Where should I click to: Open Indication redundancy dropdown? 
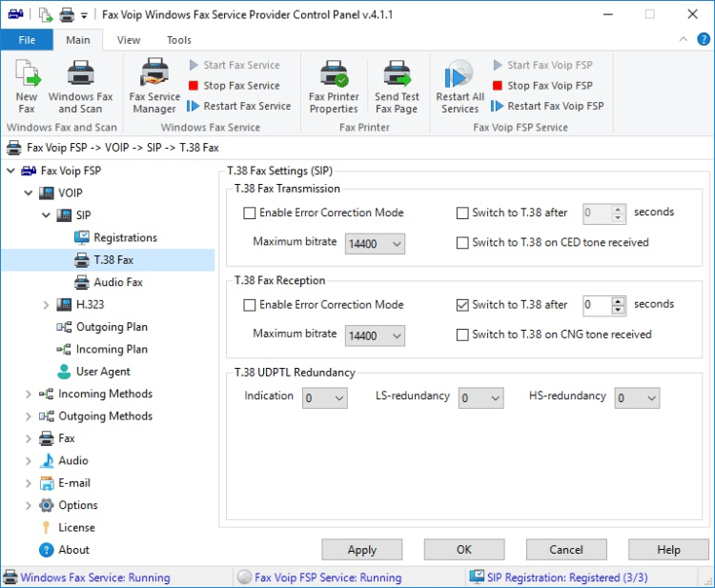coord(325,398)
